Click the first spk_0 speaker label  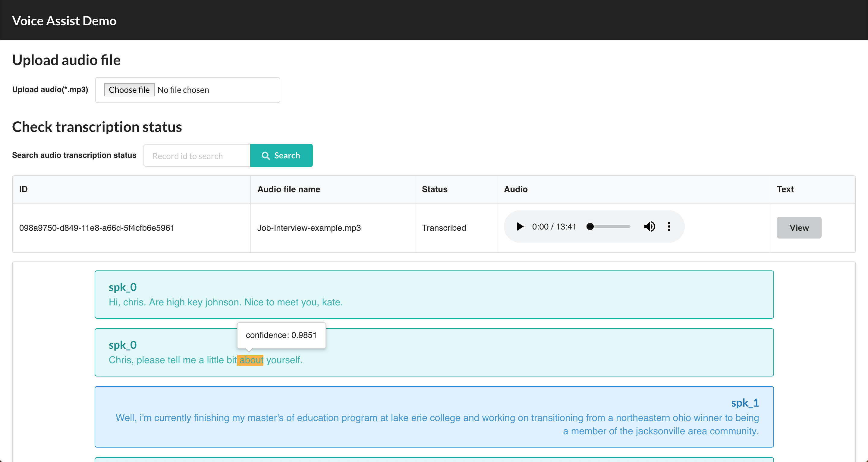pyautogui.click(x=123, y=287)
